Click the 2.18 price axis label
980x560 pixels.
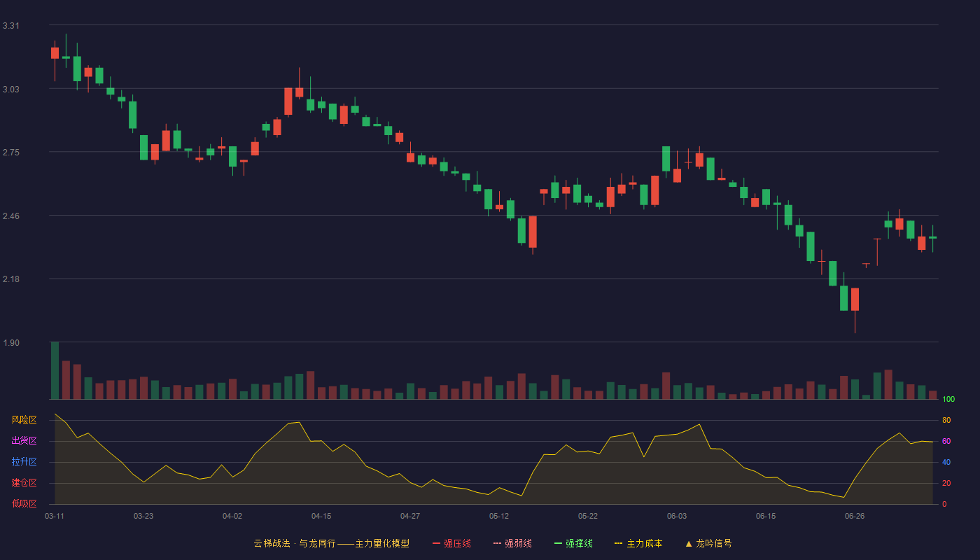point(11,279)
